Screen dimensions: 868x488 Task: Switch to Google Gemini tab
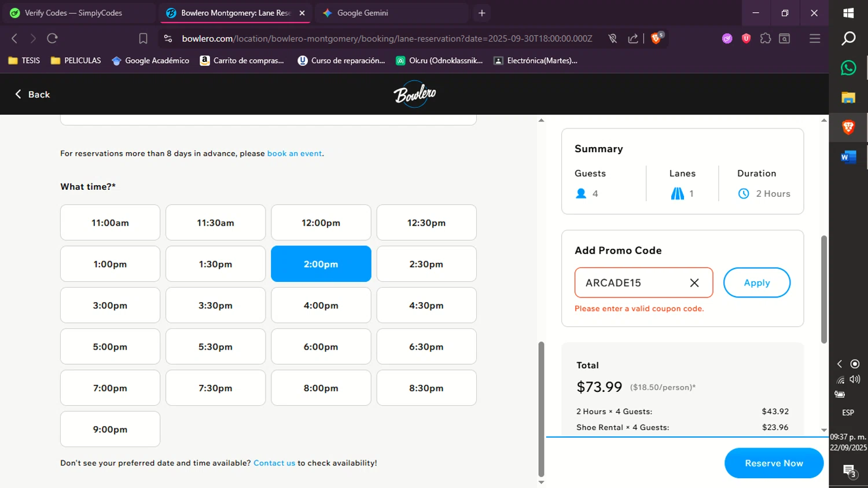pos(391,13)
